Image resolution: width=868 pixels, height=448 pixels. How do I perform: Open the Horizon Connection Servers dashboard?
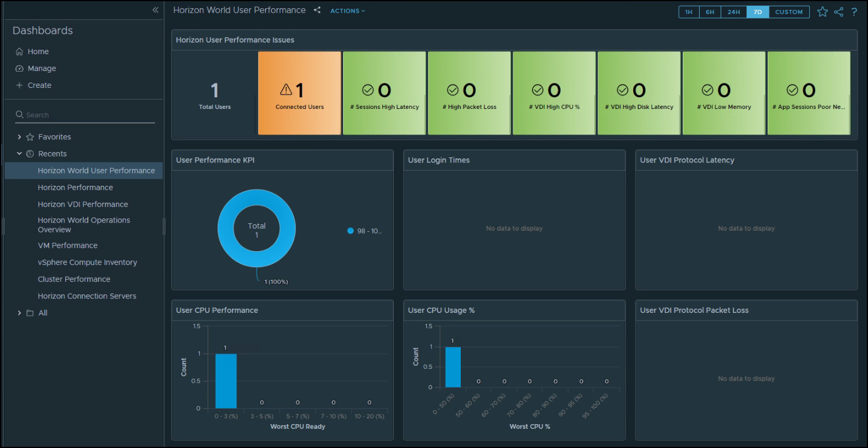click(86, 295)
